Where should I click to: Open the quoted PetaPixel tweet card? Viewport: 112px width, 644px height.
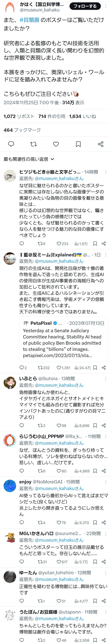pos(64,339)
